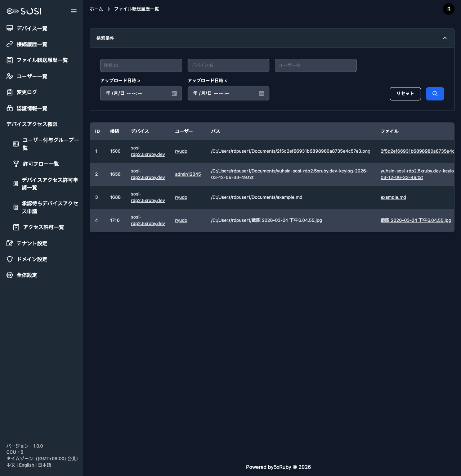Image resolution: width=461 pixels, height=476 pixels.
Task: Click the 接続履歴一覧 sidebar item
Action: point(32,44)
